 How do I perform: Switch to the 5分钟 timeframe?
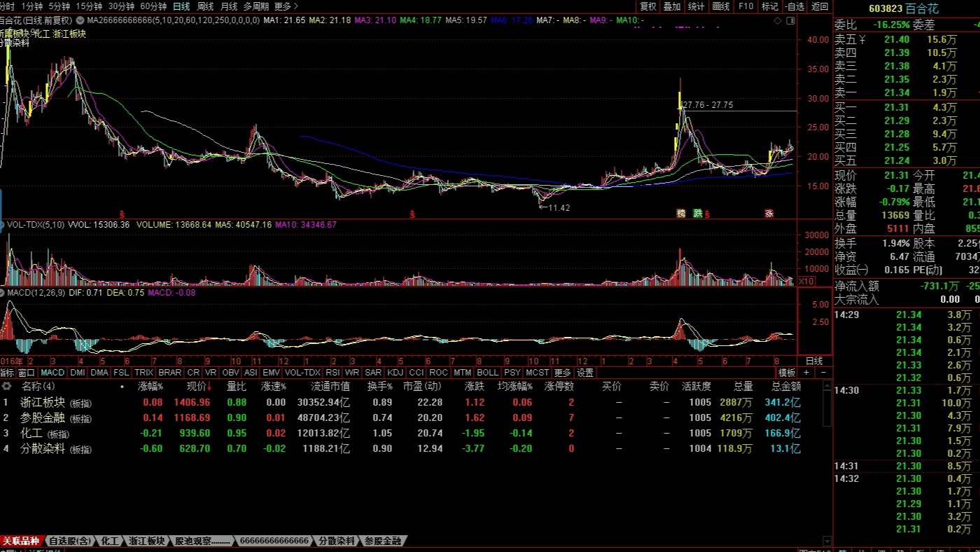pyautogui.click(x=59, y=6)
